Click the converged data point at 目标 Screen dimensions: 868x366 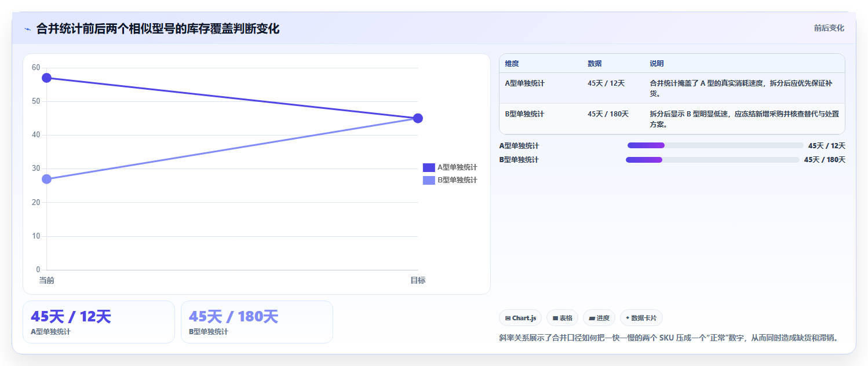[x=418, y=118]
